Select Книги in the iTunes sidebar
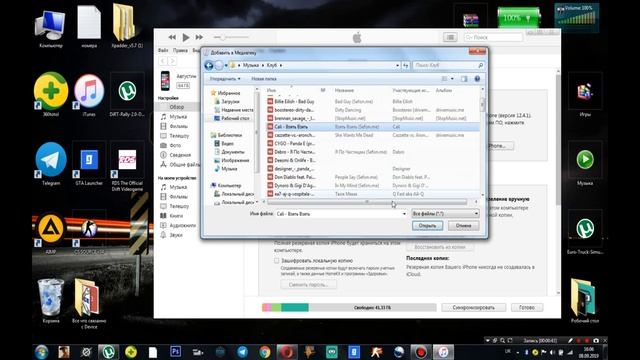The width and height of the screenshot is (640, 360). 176,216
